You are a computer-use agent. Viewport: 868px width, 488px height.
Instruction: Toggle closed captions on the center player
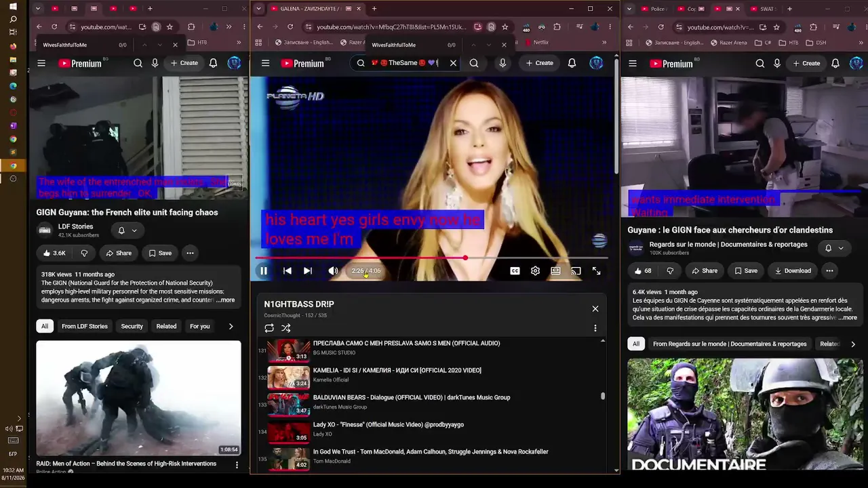point(515,271)
